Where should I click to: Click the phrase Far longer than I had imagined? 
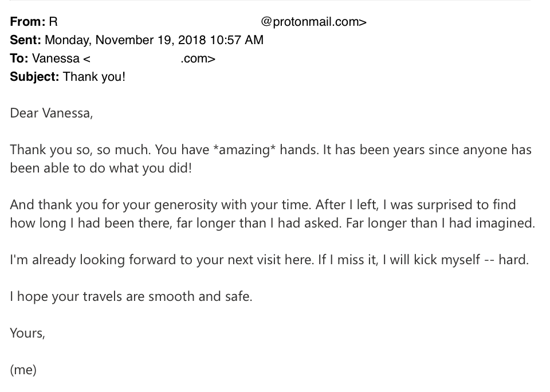coord(441,223)
